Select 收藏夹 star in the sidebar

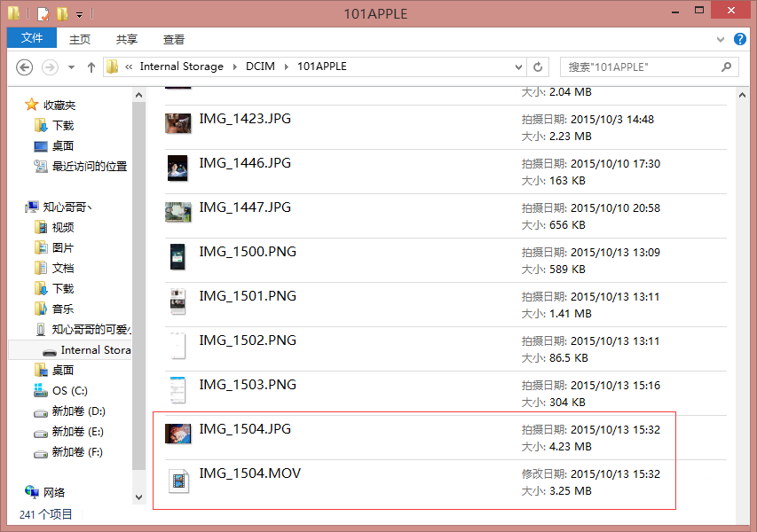(31, 105)
